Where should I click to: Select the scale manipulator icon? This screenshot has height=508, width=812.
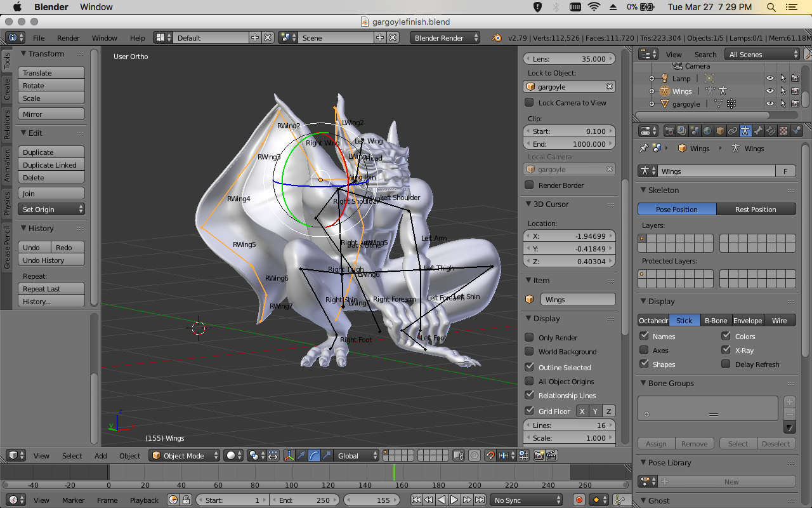coord(327,455)
